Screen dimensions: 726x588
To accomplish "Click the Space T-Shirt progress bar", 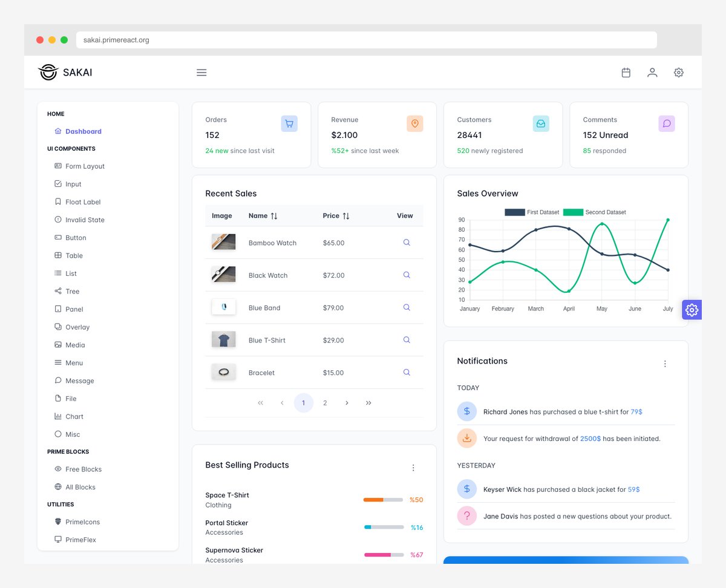I will (x=383, y=500).
